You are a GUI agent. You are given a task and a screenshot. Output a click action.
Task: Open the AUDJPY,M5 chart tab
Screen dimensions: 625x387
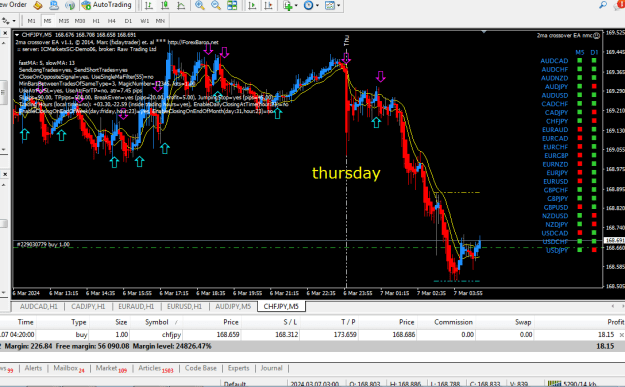point(233,306)
